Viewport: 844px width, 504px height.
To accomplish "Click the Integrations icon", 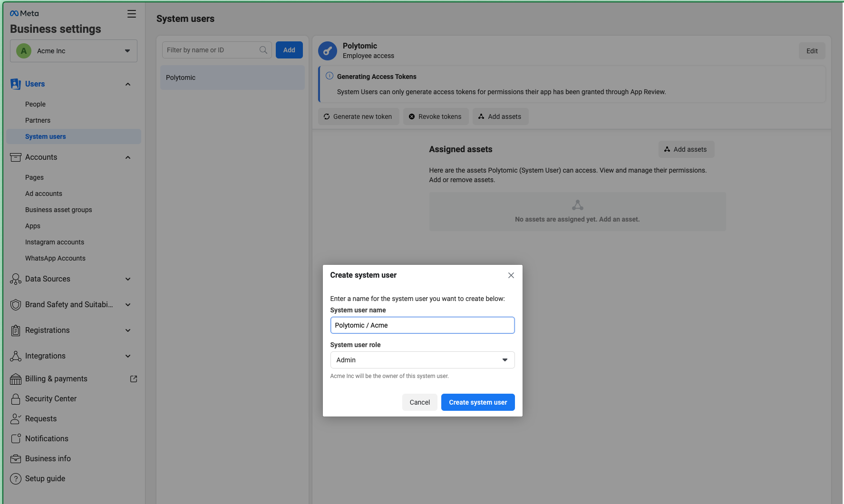I will (16, 356).
